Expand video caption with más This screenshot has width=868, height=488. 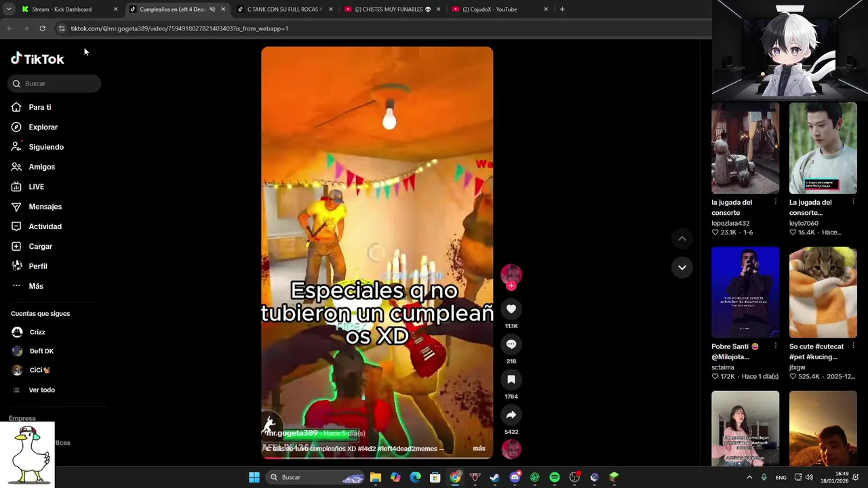pos(479,448)
